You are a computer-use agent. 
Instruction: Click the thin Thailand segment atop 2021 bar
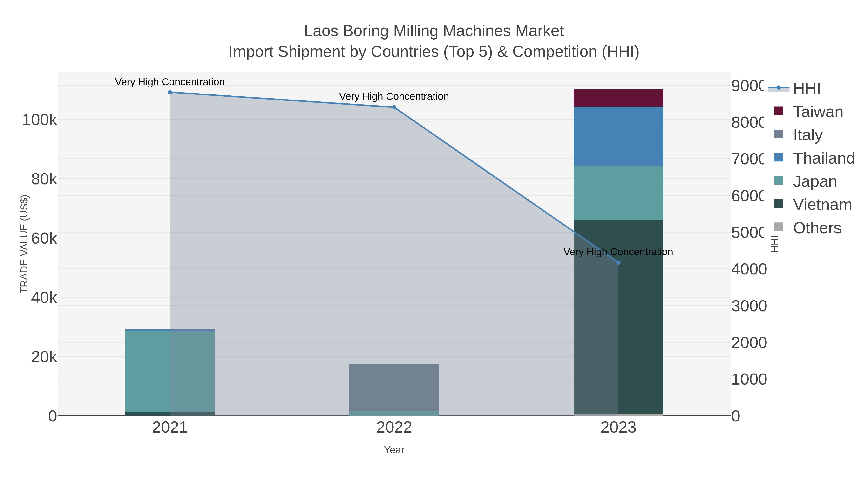tap(170, 330)
